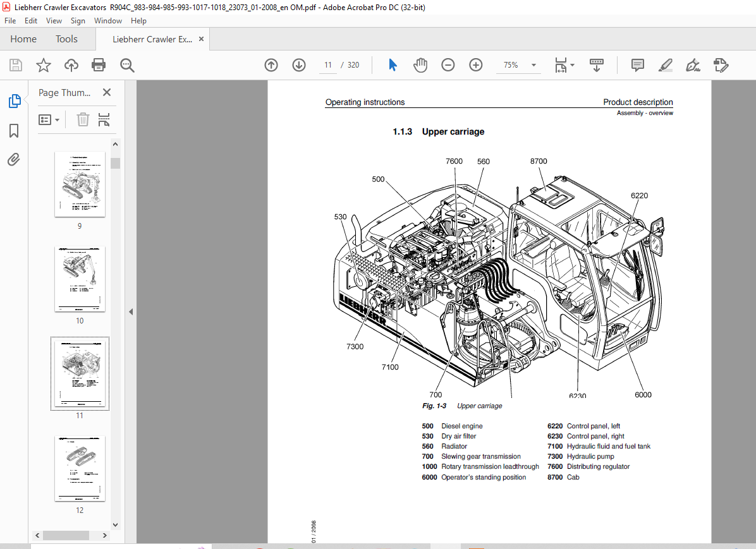The height and width of the screenshot is (549, 756).
Task: Click thumbnail panel scroll left arrow
Action: (37, 536)
